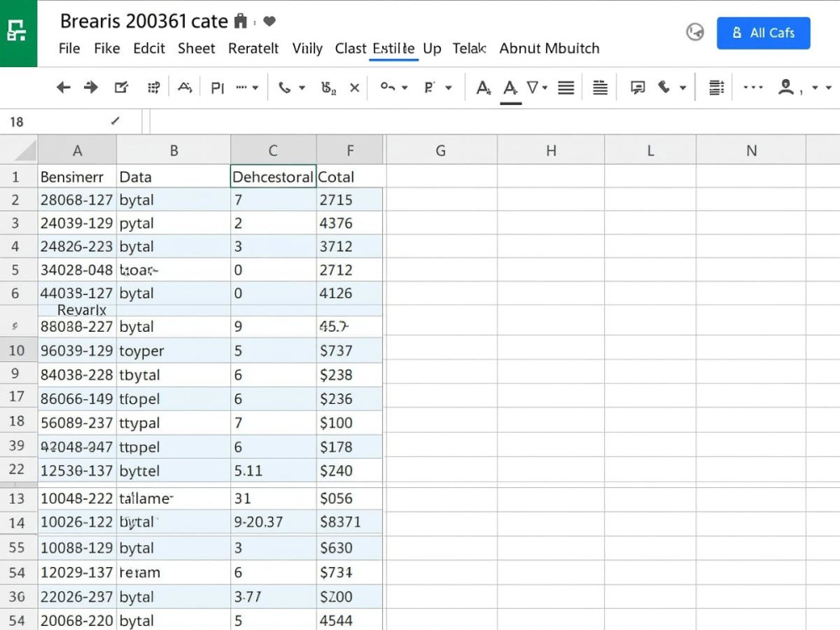This screenshot has height=630, width=840.
Task: Click the briefcase icon beside the title
Action: point(240,22)
